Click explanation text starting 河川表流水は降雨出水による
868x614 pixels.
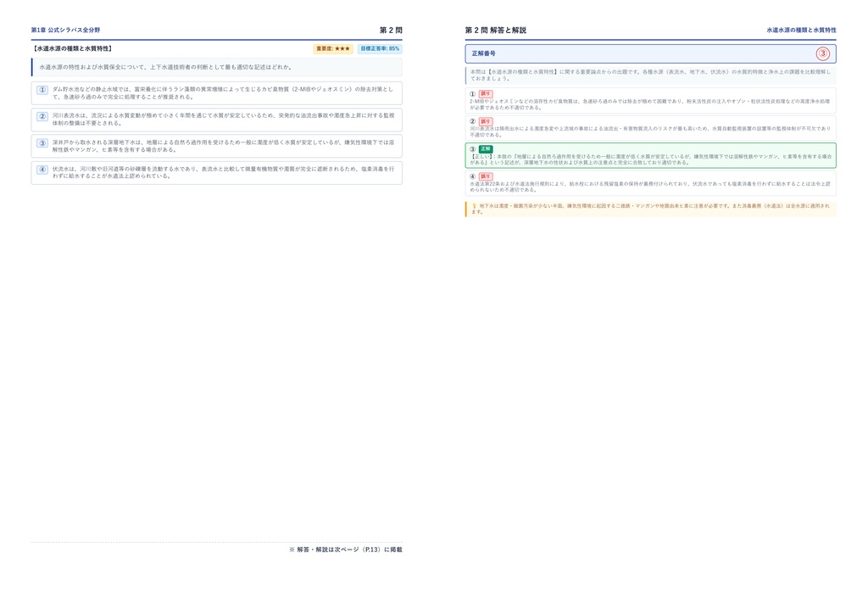click(650, 131)
